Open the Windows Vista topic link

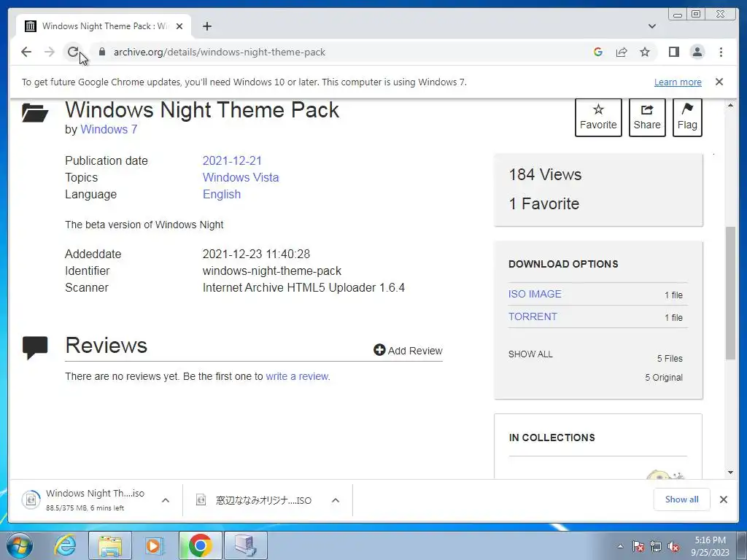(x=241, y=177)
